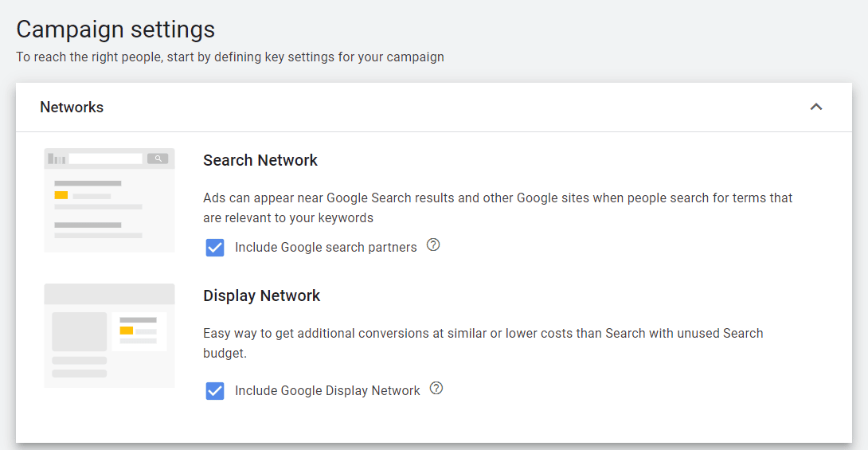Uncheck Include Google search partners checkbox

pos(215,248)
